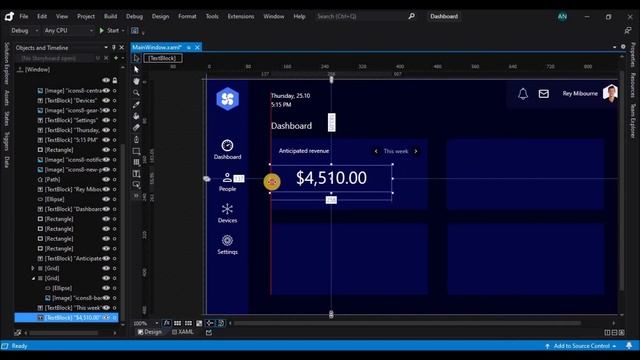This screenshot has width=640, height=360.
Task: Open the 100% zoom level dropdown
Action: 157,323
